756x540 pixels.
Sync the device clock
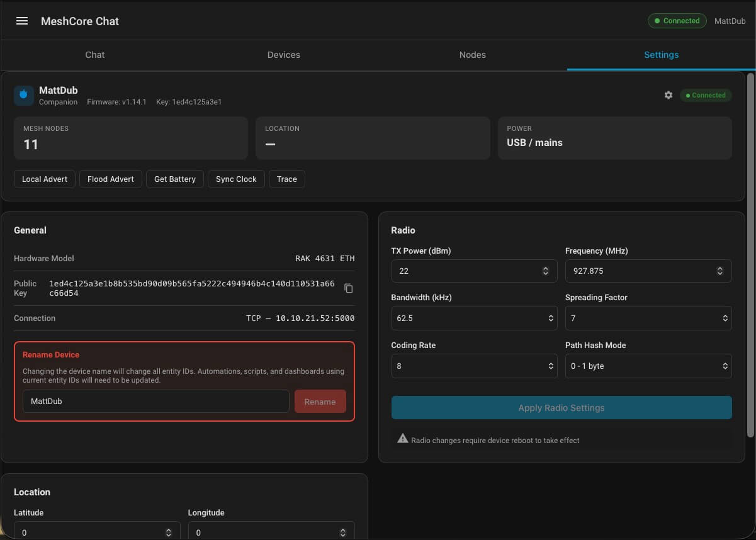tap(236, 179)
